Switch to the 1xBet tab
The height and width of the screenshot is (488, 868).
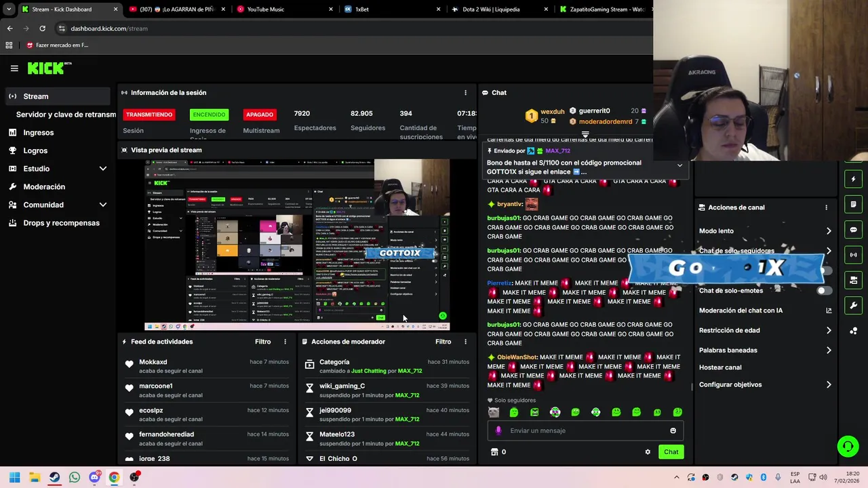click(391, 9)
